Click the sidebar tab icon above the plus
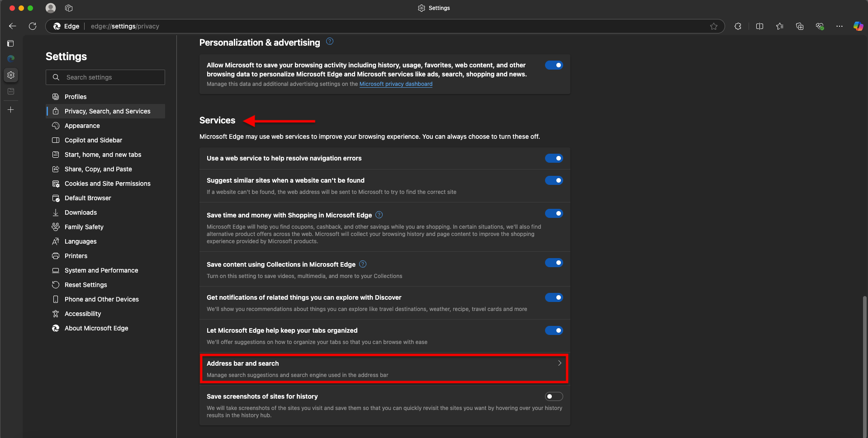 pyautogui.click(x=11, y=91)
